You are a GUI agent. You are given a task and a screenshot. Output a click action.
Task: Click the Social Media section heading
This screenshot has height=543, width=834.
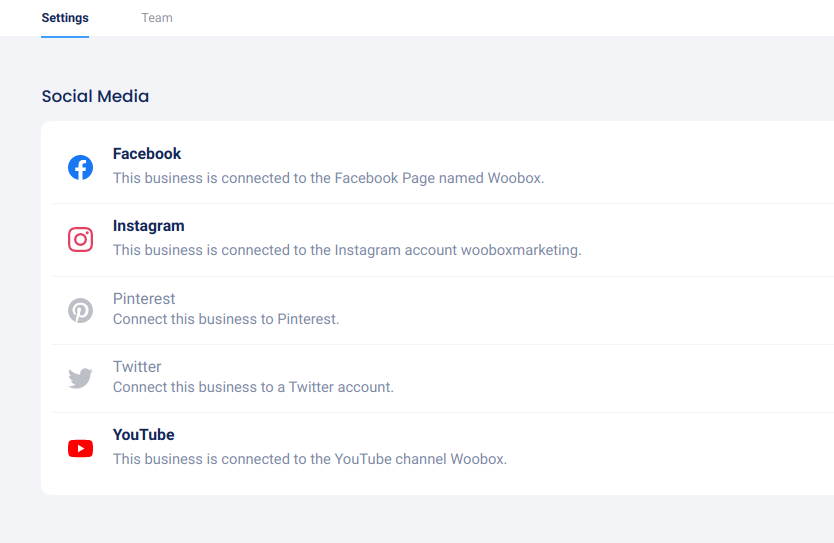coord(95,97)
